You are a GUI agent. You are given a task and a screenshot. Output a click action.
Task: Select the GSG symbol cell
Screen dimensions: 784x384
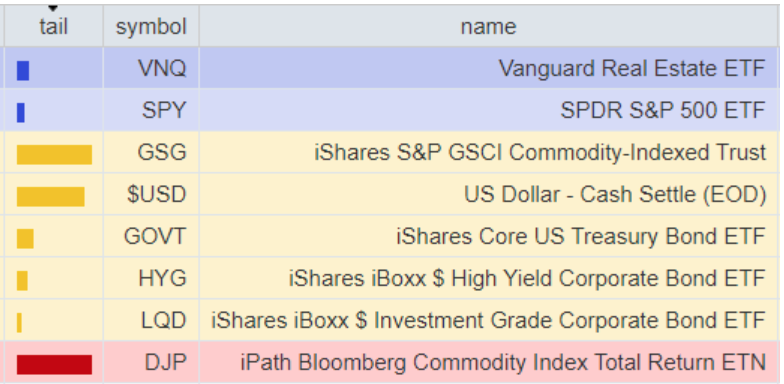[151, 152]
